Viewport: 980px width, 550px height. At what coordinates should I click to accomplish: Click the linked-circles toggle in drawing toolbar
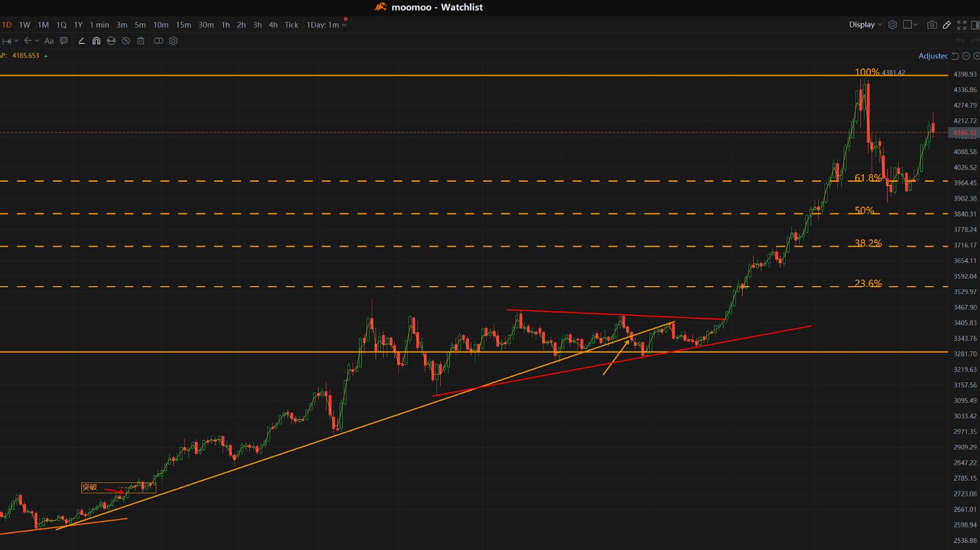(x=159, y=41)
